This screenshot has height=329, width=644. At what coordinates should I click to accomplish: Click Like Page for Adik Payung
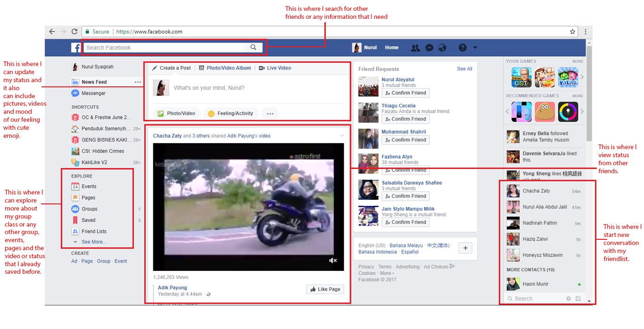click(x=325, y=289)
